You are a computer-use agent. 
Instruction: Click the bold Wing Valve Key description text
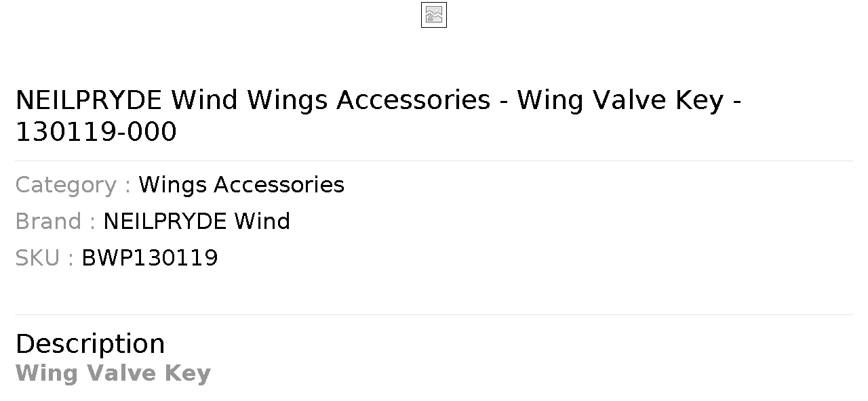[x=113, y=373]
